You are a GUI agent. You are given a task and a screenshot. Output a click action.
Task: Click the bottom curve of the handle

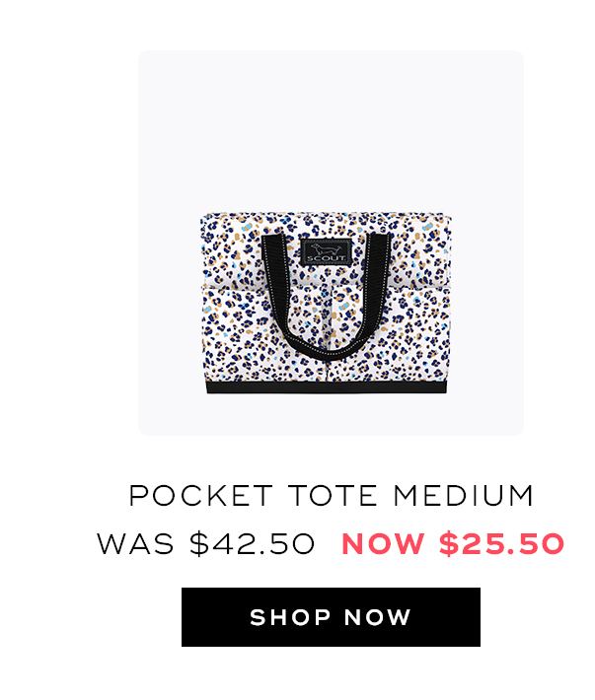coord(326,350)
